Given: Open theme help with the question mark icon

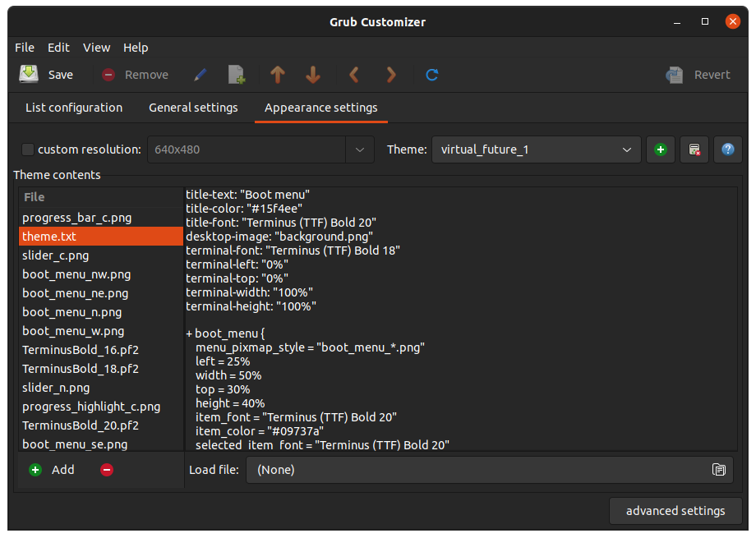Looking at the screenshot, I should 727,149.
